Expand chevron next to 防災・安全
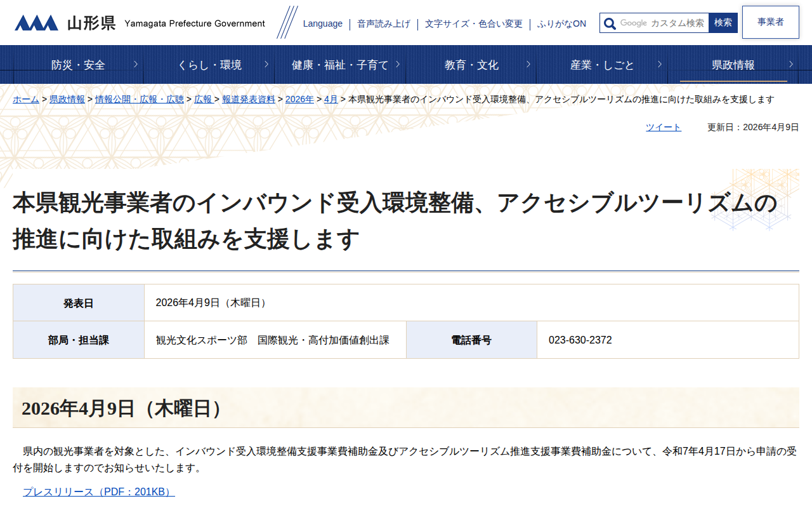The height and width of the screenshot is (508, 812). point(136,64)
